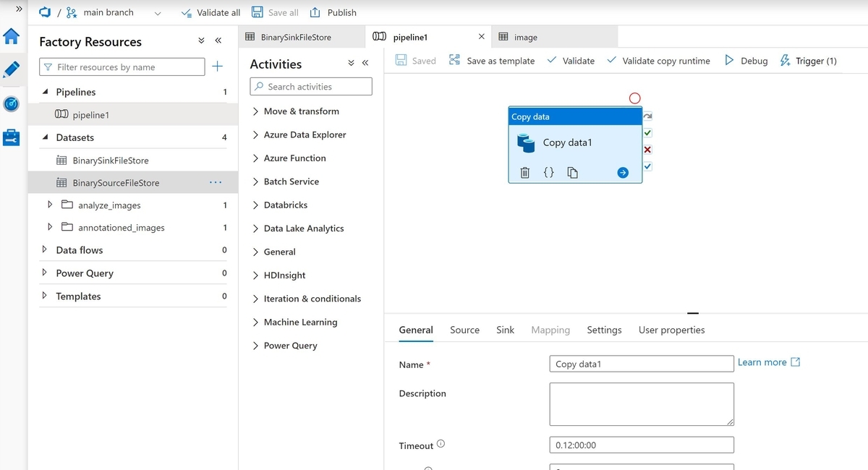
Task: Switch to BinarySinkFileStore editor tab
Action: (301, 37)
